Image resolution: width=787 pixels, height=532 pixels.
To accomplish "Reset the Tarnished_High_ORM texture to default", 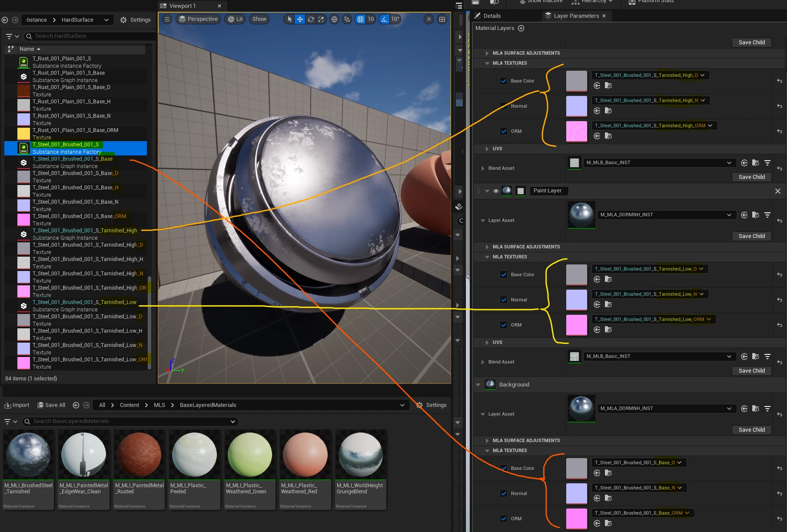I will pos(780,131).
